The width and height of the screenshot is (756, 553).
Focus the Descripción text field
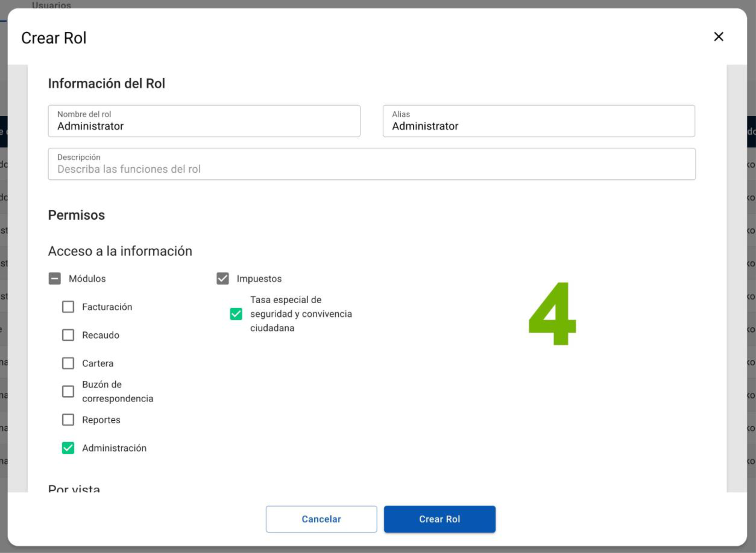372,164
